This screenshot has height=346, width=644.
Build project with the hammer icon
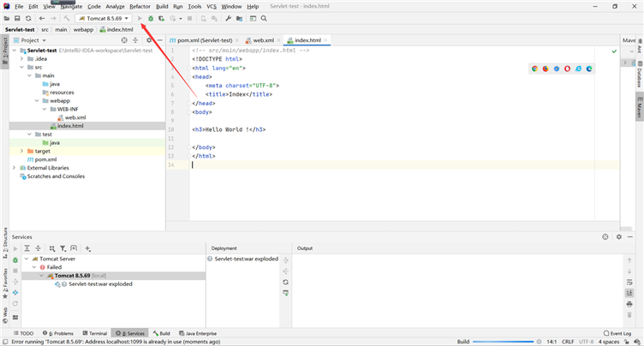point(67,19)
